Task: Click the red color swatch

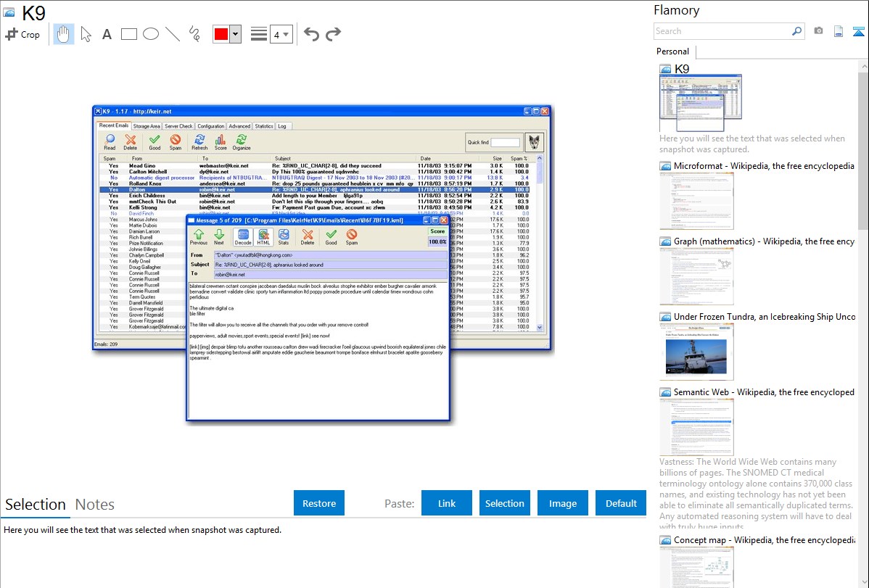Action: click(x=221, y=34)
